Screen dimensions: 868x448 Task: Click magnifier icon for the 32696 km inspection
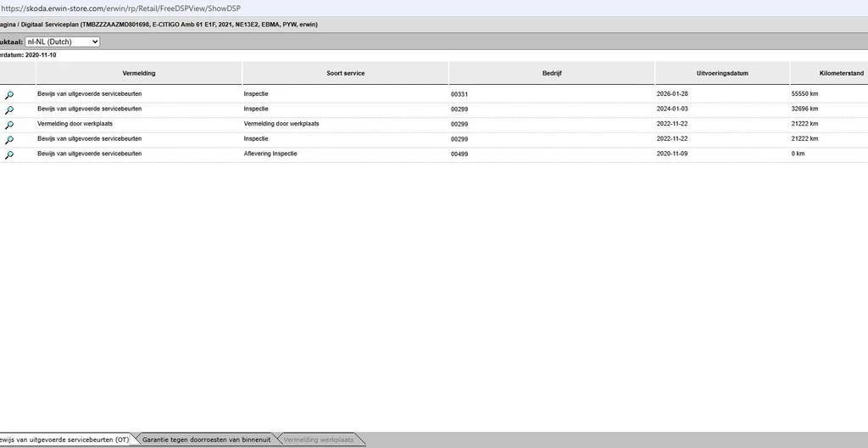point(9,110)
